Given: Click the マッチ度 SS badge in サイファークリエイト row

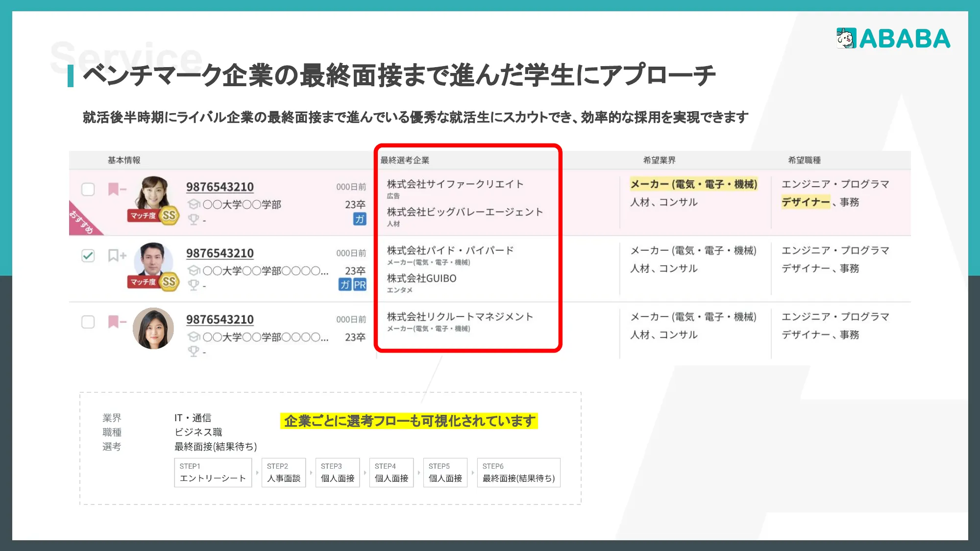Looking at the screenshot, I should click(x=153, y=216).
